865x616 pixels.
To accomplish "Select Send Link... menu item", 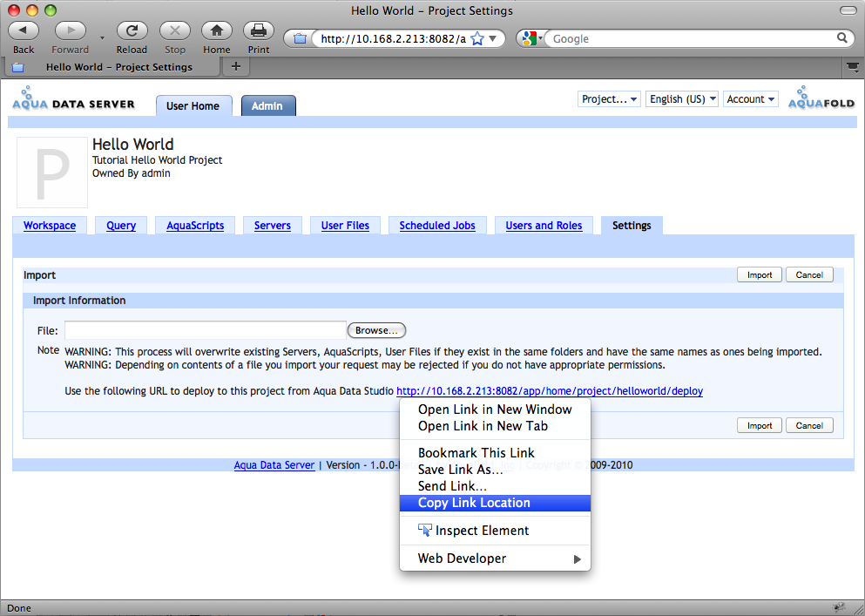I will (x=495, y=485).
